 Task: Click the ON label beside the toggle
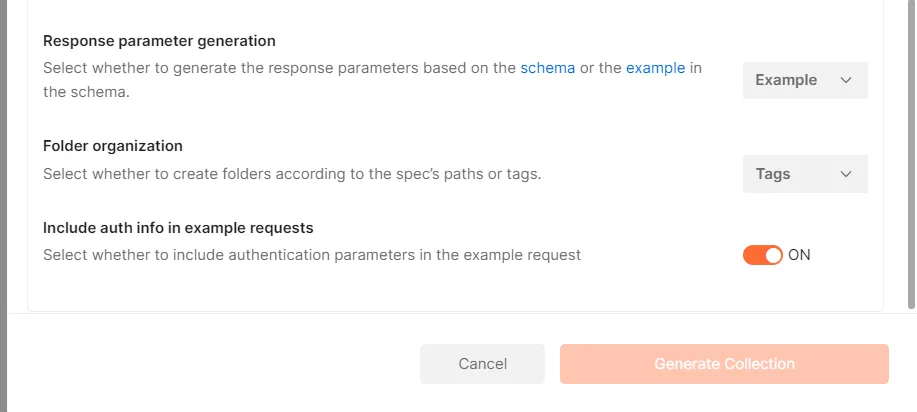799,255
